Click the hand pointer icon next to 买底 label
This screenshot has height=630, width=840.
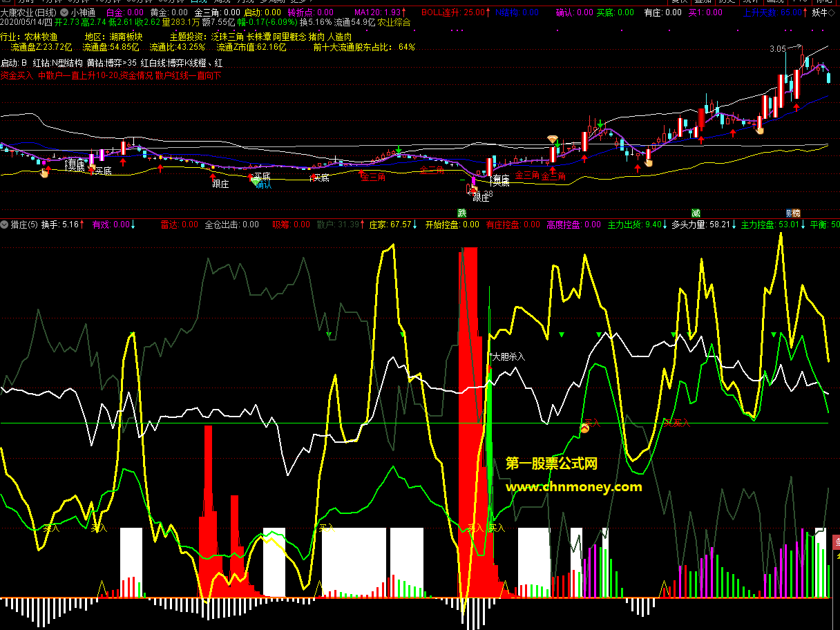click(92, 168)
